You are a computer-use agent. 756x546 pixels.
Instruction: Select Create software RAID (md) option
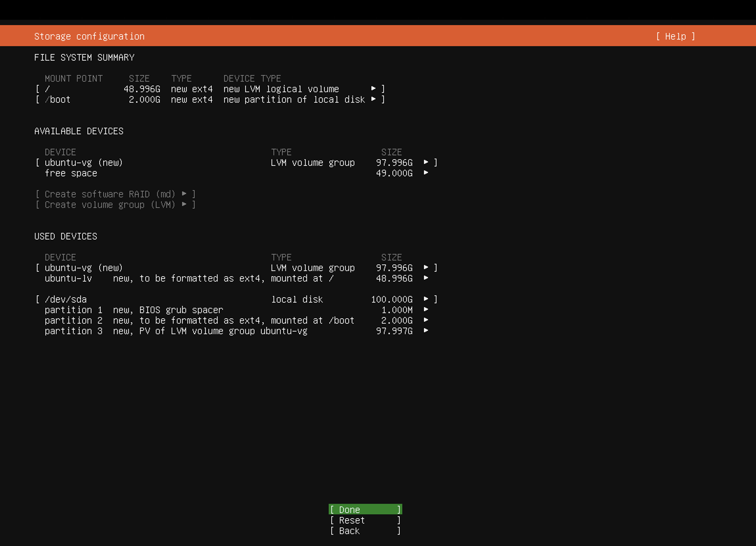pos(115,194)
